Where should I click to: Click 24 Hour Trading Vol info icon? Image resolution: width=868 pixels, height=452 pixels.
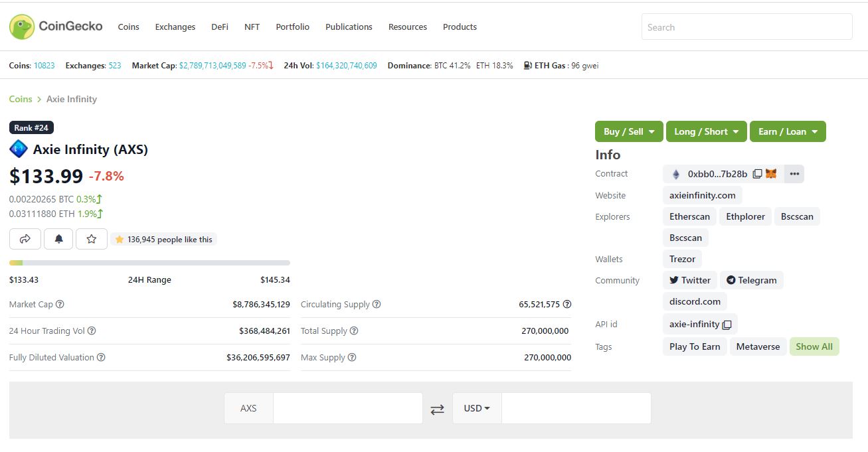coord(92,331)
